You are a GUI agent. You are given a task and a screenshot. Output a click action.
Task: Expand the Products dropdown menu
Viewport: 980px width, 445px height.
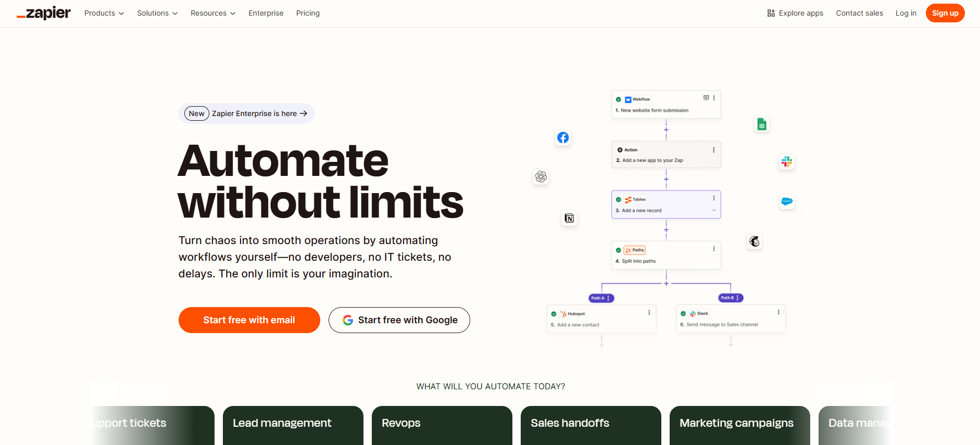point(104,13)
